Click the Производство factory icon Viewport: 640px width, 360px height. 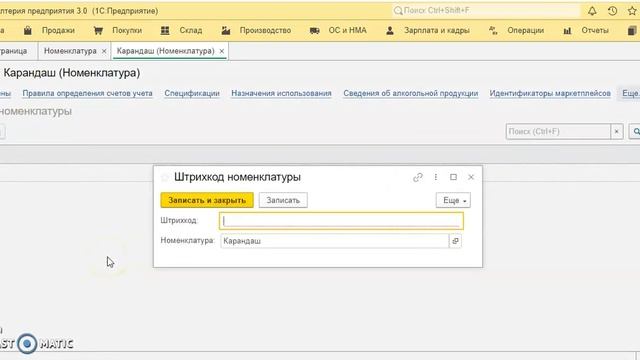coord(226,30)
